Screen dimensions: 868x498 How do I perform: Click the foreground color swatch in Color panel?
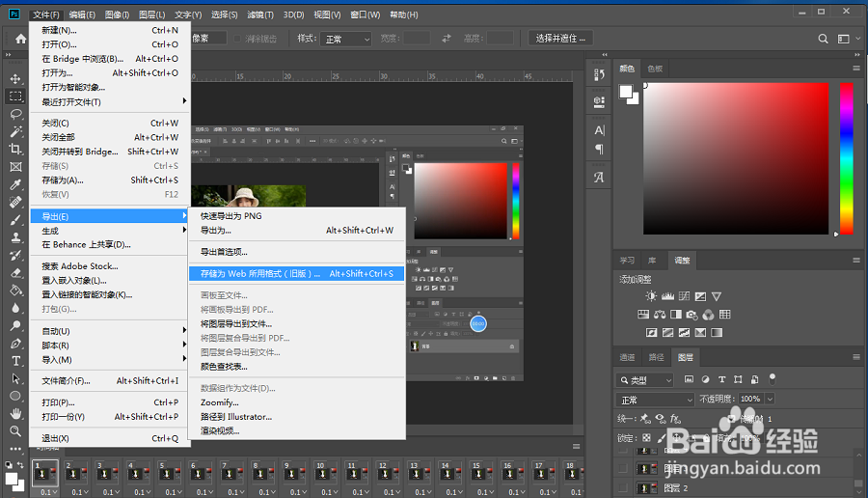pos(626,92)
